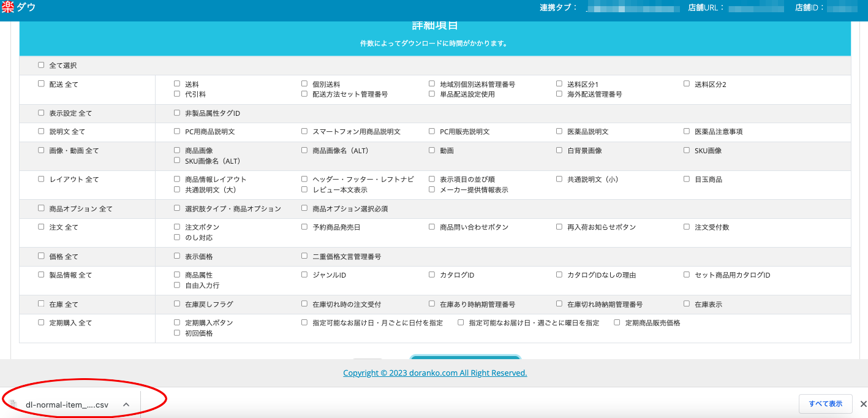
Task: Check the 表示価格 checkbox
Action: tap(176, 256)
